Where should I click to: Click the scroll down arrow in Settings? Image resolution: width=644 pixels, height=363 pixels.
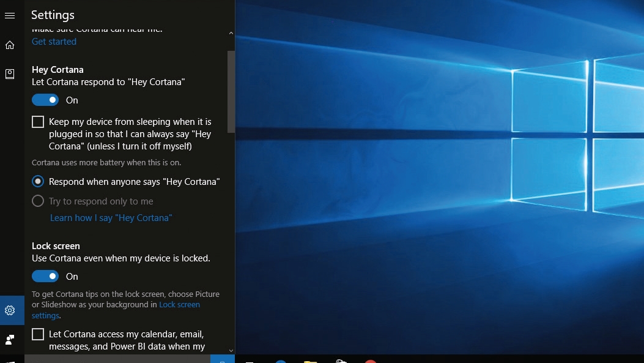pyautogui.click(x=231, y=351)
